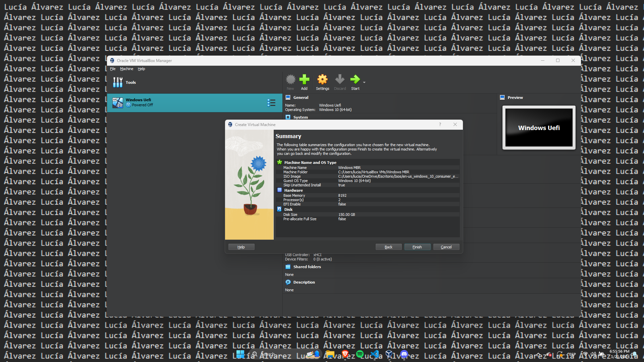Open the Start button dropdown arrow
644x362 pixels.
click(364, 82)
